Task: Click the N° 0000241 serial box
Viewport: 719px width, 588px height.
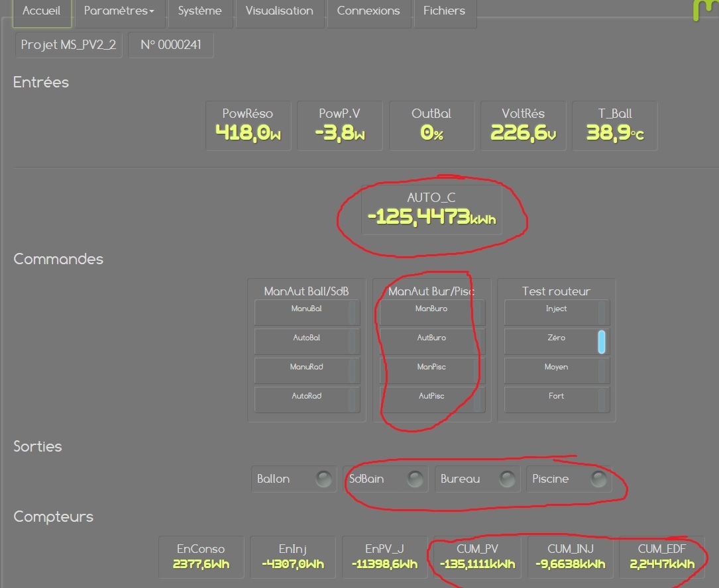Action: 170,45
